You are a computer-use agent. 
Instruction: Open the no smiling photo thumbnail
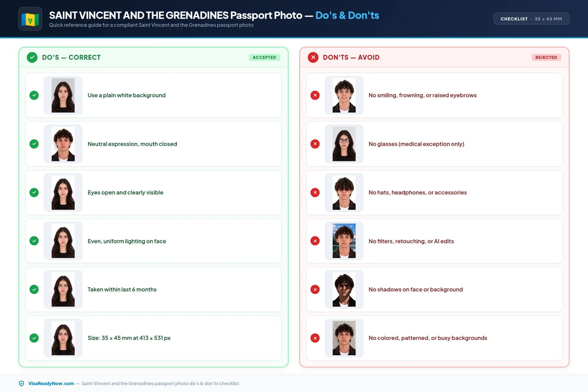point(344,95)
